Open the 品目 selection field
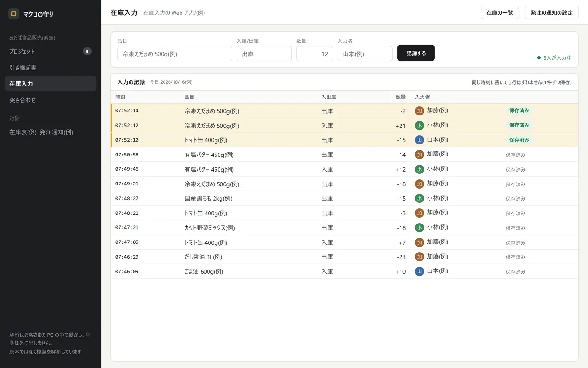This screenshot has width=588, height=368. coord(175,53)
